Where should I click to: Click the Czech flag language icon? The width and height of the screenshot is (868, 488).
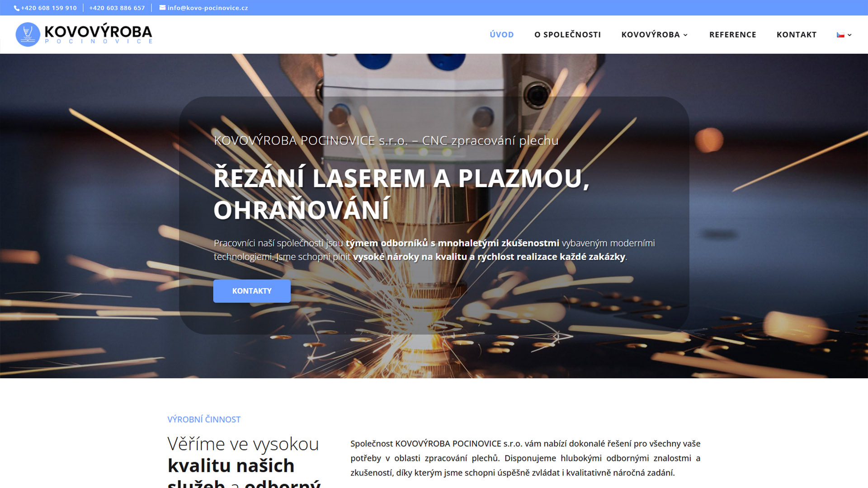point(840,34)
